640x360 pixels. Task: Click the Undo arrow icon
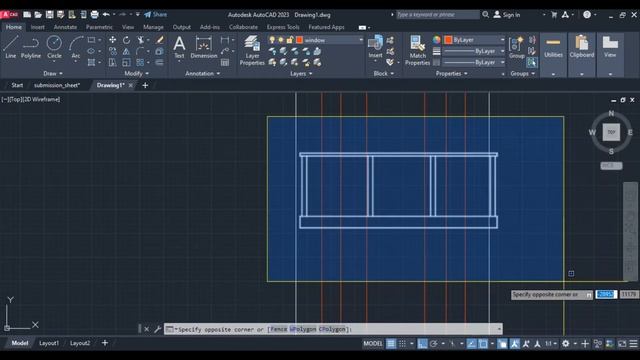[x=106, y=15]
